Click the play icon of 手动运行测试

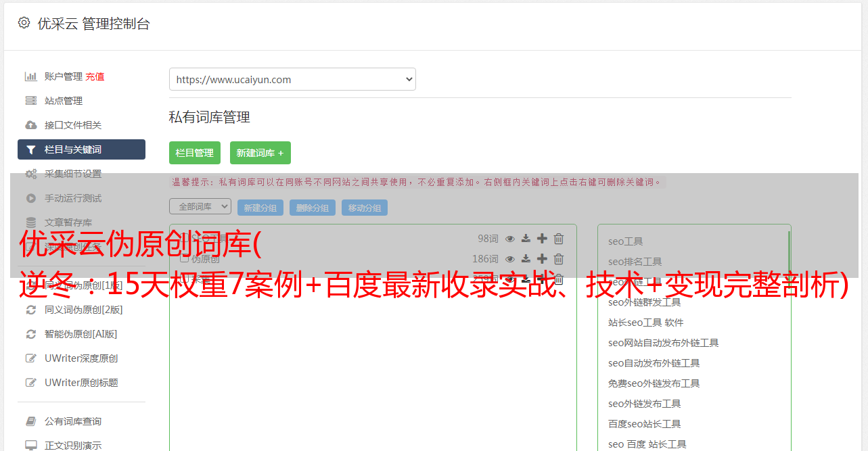31,198
